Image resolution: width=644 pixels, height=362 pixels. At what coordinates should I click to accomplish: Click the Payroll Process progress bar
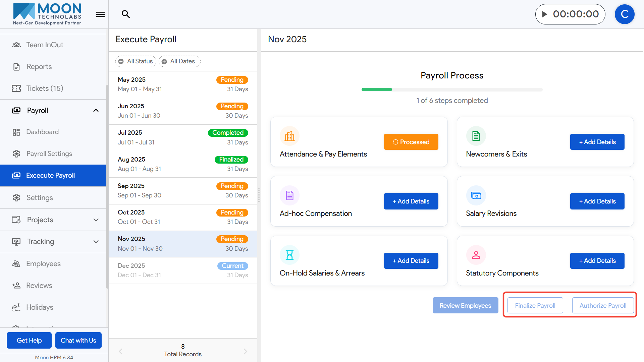[x=452, y=89]
